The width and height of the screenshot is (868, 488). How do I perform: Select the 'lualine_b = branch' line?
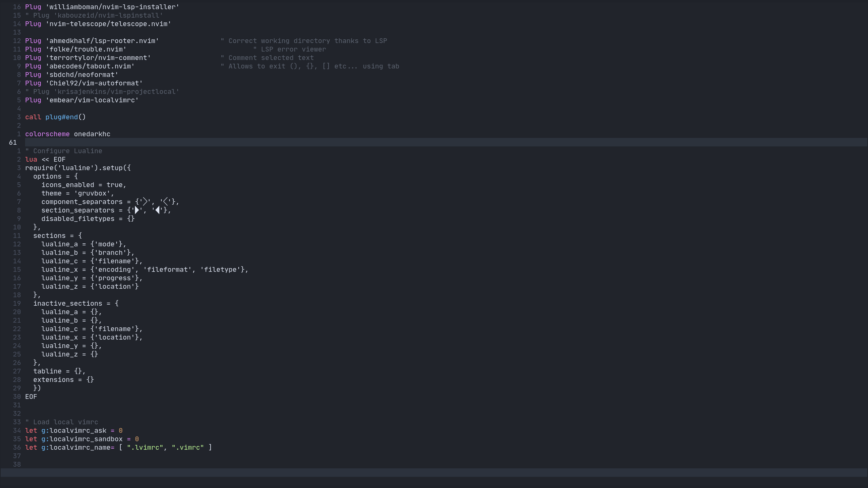[x=87, y=252]
